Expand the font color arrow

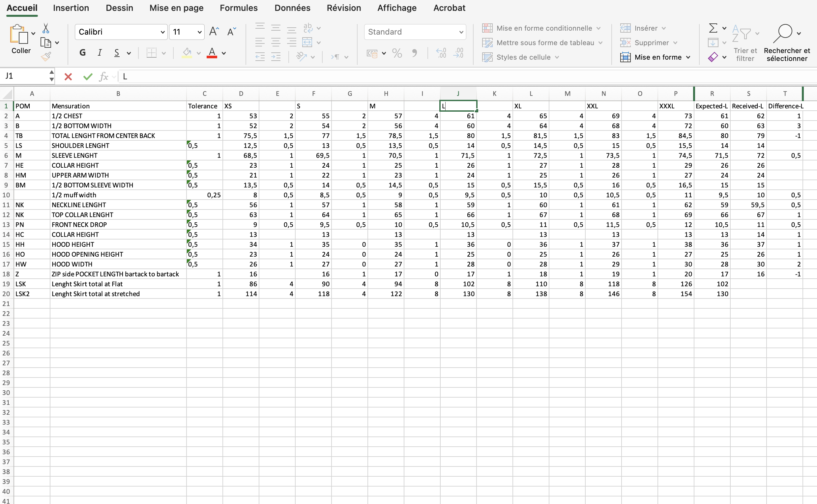pos(224,53)
